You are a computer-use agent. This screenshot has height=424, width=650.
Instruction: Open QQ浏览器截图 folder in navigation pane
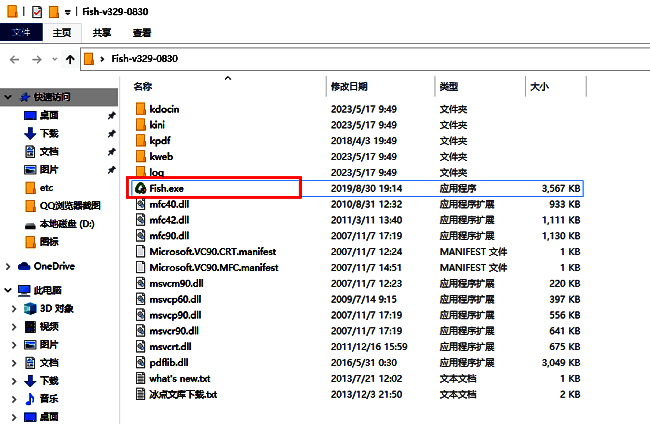click(70, 206)
